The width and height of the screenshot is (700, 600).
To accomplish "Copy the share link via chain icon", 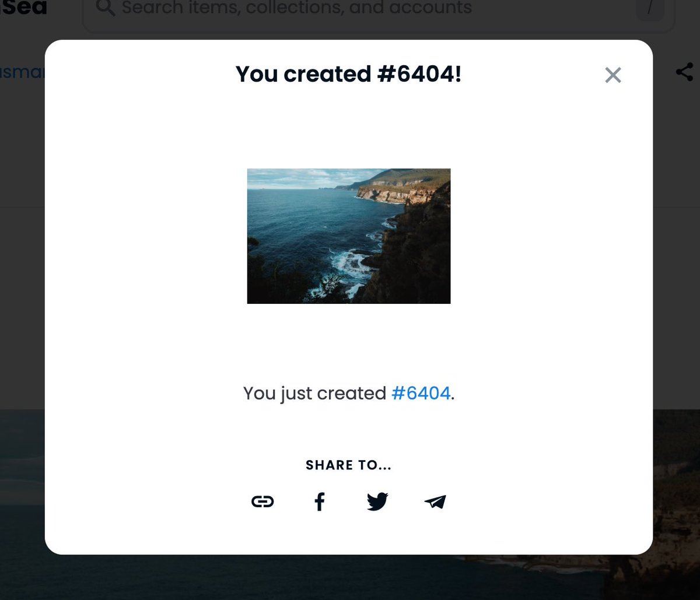I will coord(262,501).
